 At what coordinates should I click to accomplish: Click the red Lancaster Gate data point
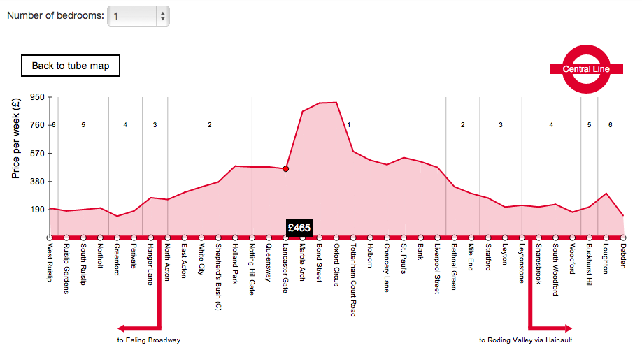point(285,168)
